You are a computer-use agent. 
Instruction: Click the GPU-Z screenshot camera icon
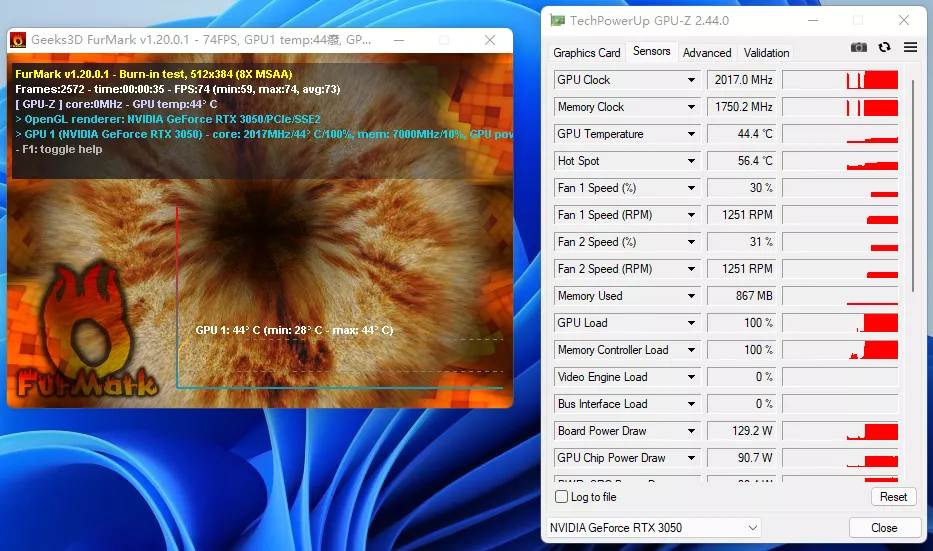pyautogui.click(x=859, y=47)
